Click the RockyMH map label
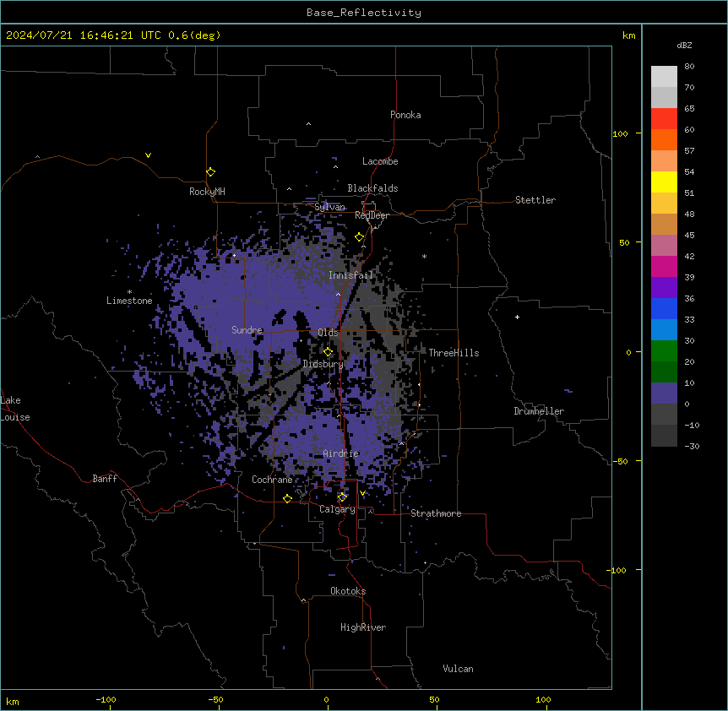This screenshot has height=711, width=728. pyautogui.click(x=207, y=192)
